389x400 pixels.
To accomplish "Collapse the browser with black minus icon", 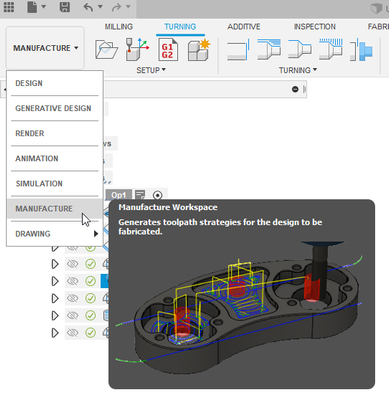I will click(x=295, y=89).
